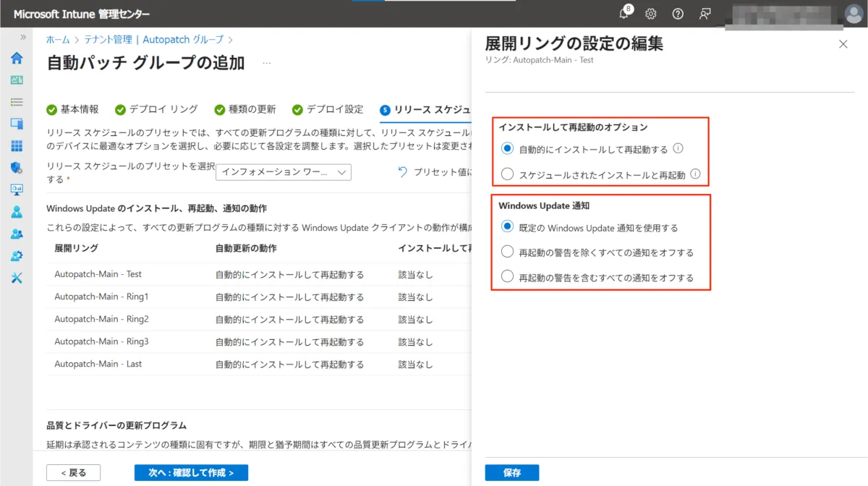Open the ellipsis menu beside page title
This screenshot has height=486, width=868.
(x=266, y=64)
